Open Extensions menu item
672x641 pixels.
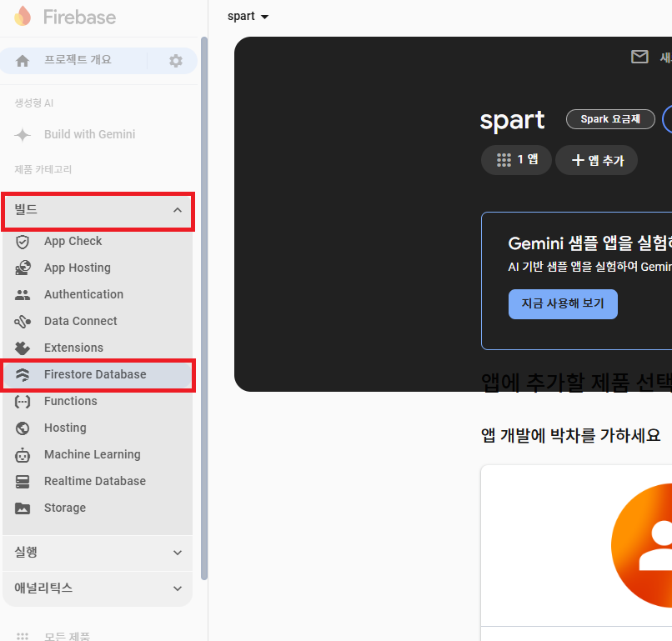click(98, 348)
